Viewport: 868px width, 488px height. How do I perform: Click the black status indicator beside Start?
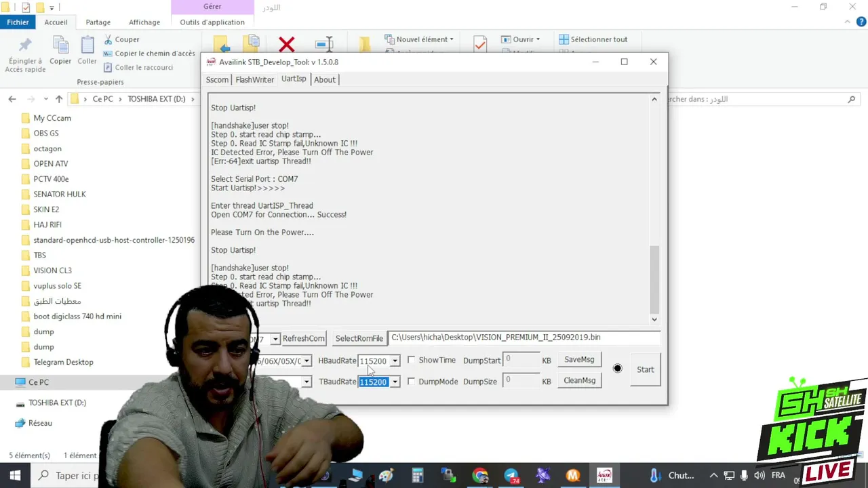617,369
